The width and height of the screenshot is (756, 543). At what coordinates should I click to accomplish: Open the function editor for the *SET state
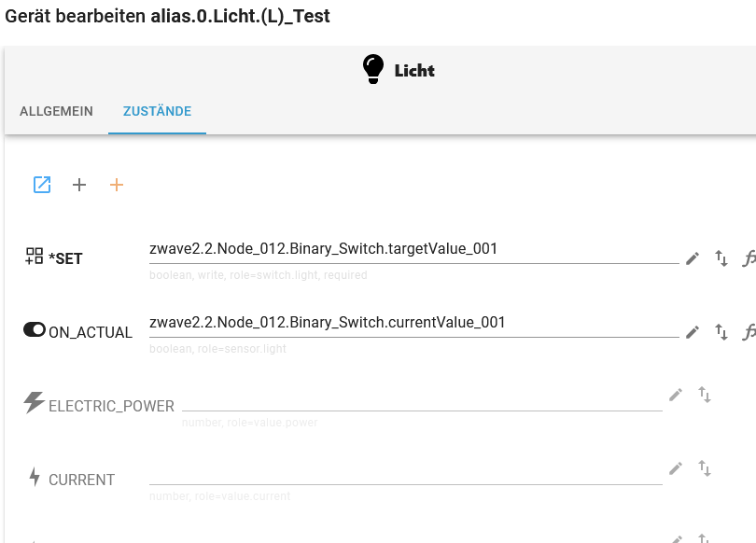tap(749, 258)
